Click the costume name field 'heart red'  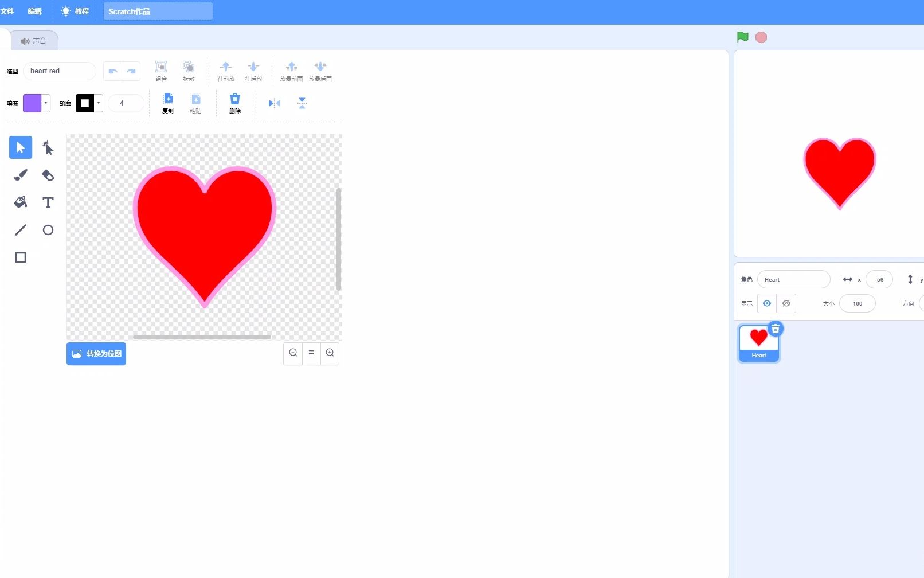pos(60,71)
